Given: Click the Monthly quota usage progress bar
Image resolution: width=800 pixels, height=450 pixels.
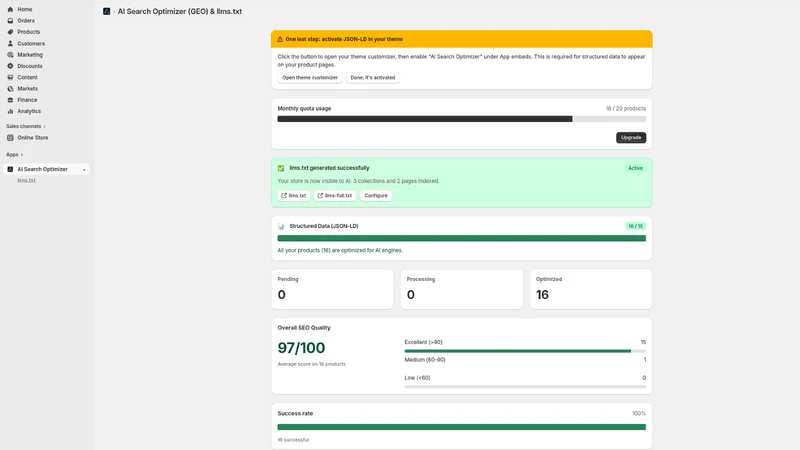Looking at the screenshot, I should (462, 119).
